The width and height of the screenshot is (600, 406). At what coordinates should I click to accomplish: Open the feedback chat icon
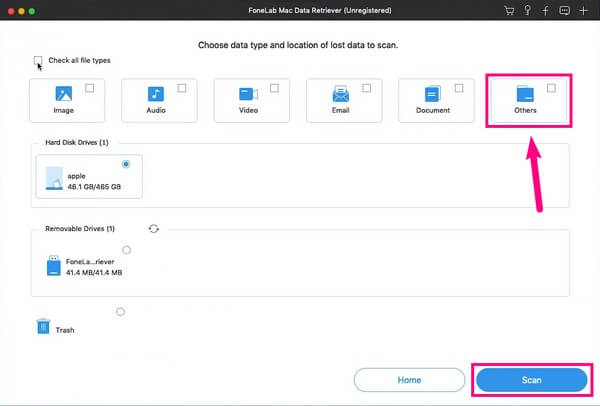click(564, 10)
